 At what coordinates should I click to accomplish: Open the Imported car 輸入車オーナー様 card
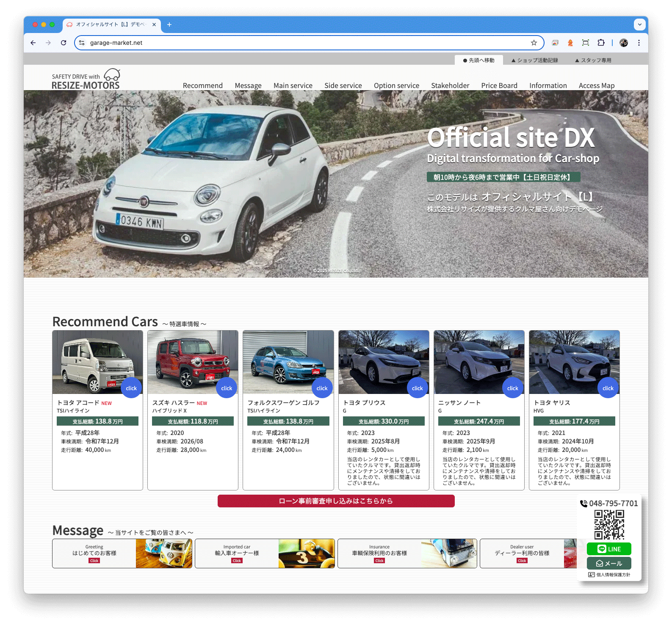coord(265,553)
